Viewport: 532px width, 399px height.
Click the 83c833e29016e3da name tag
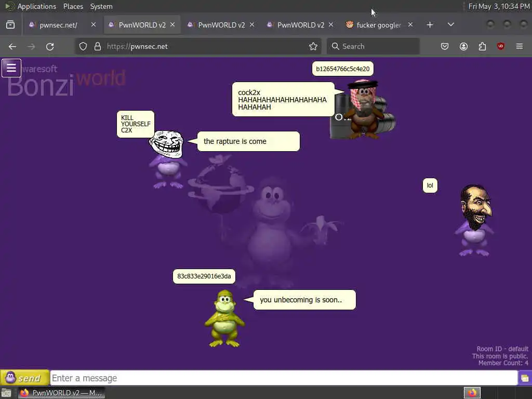coord(204,276)
